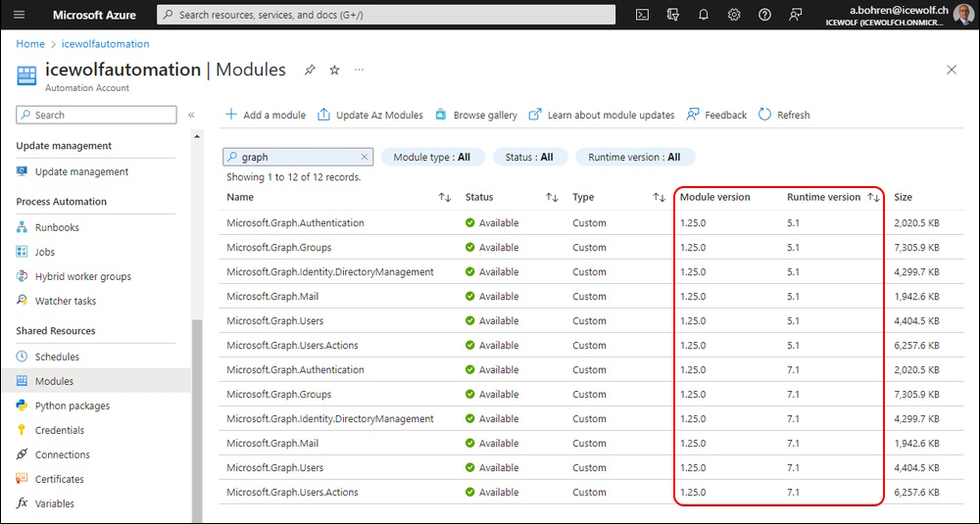
Task: Focus the left menu Search box
Action: coord(96,115)
